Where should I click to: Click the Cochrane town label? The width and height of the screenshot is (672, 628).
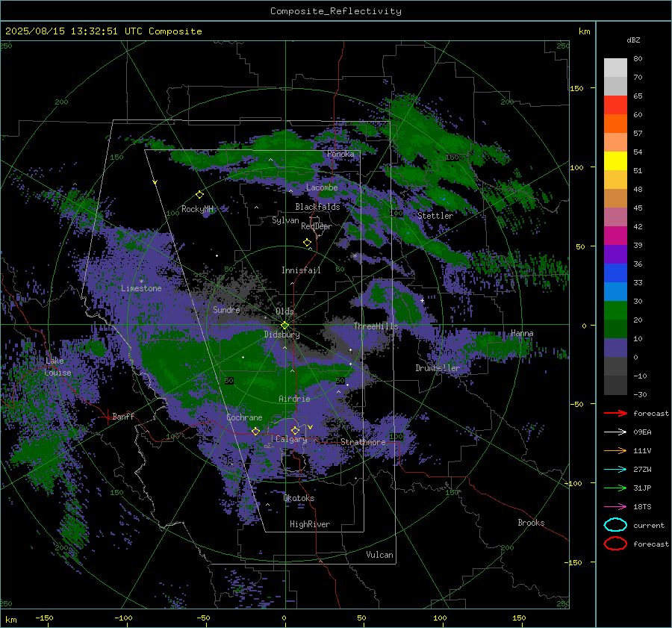(x=244, y=417)
